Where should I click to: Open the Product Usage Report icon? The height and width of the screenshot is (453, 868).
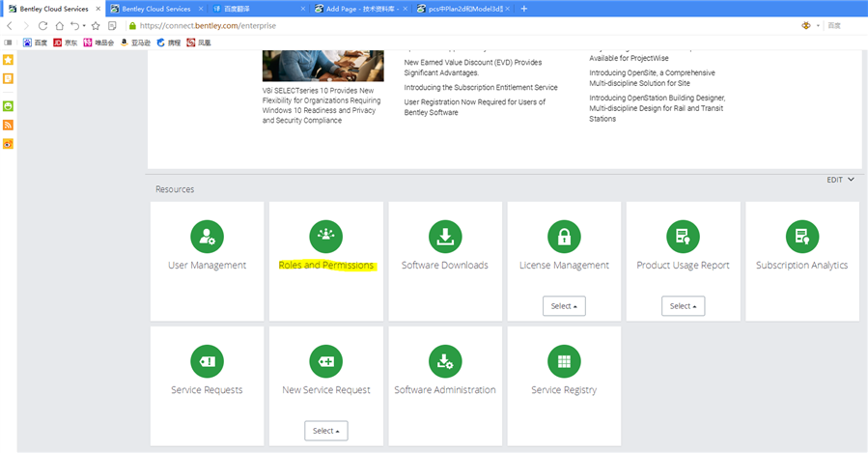(x=684, y=237)
